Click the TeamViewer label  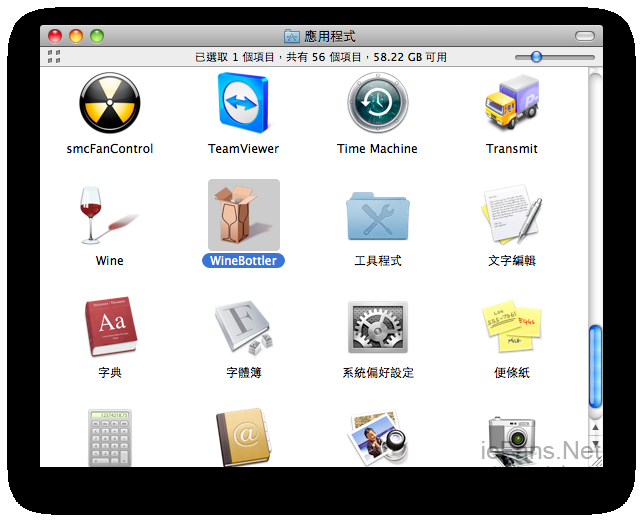pyautogui.click(x=244, y=148)
